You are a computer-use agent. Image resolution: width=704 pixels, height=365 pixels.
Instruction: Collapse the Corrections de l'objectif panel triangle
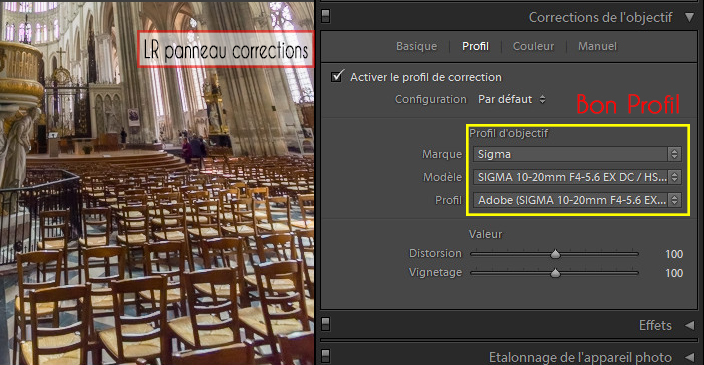coord(689,17)
